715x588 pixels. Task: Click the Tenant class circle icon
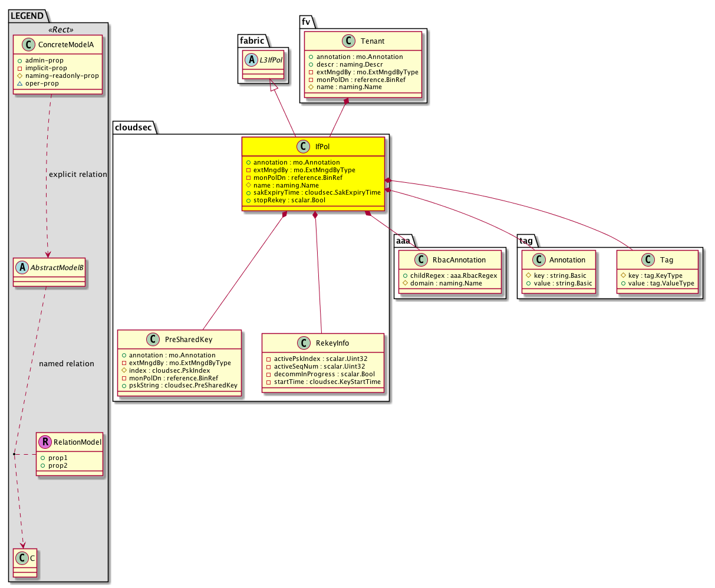point(348,41)
